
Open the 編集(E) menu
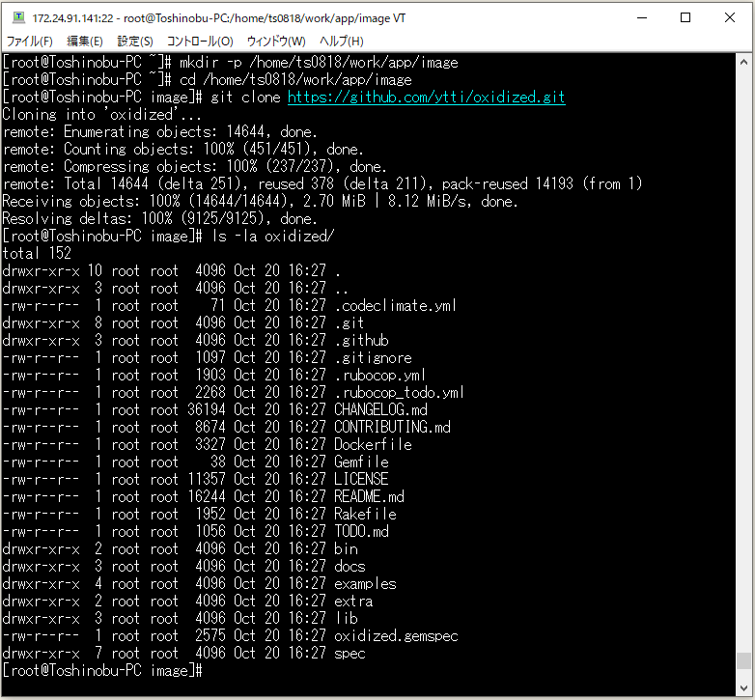point(85,42)
